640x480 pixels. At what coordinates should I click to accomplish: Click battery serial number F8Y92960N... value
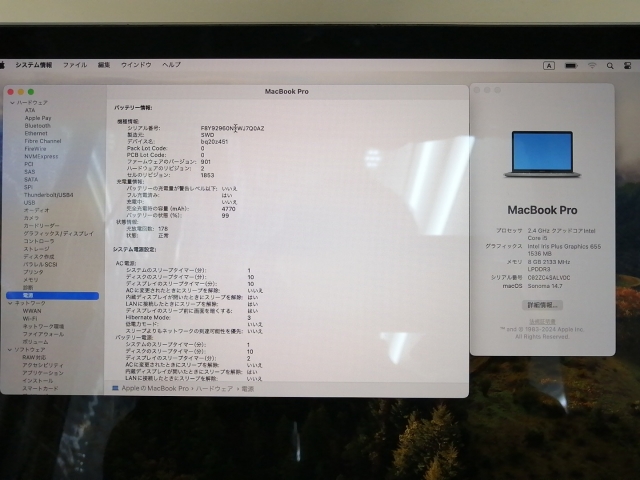(x=232, y=128)
